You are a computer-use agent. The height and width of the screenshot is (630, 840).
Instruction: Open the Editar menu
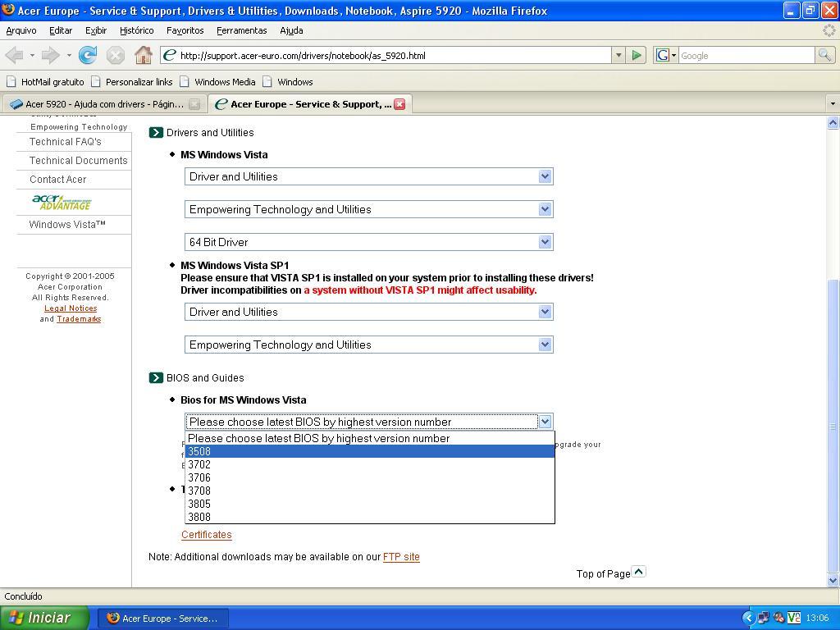61,30
